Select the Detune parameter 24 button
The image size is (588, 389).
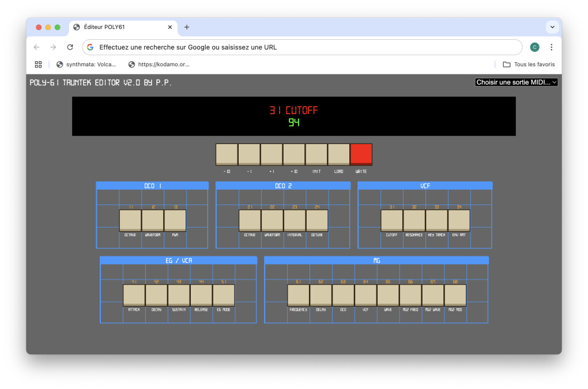pyautogui.click(x=317, y=220)
